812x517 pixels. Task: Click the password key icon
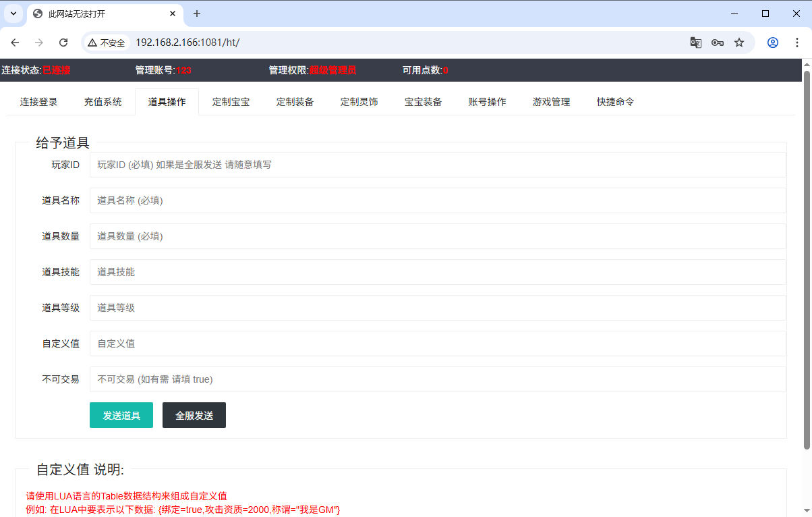pyautogui.click(x=718, y=43)
